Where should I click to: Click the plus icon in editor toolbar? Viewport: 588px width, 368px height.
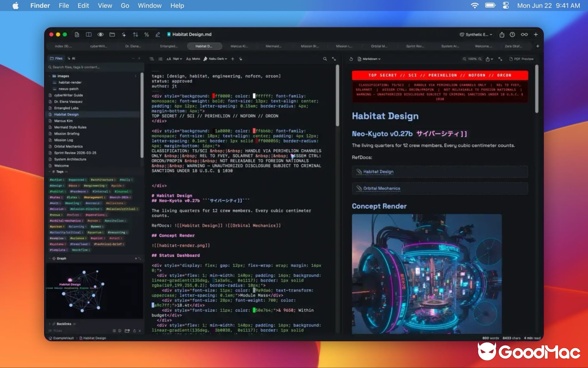pyautogui.click(x=232, y=59)
